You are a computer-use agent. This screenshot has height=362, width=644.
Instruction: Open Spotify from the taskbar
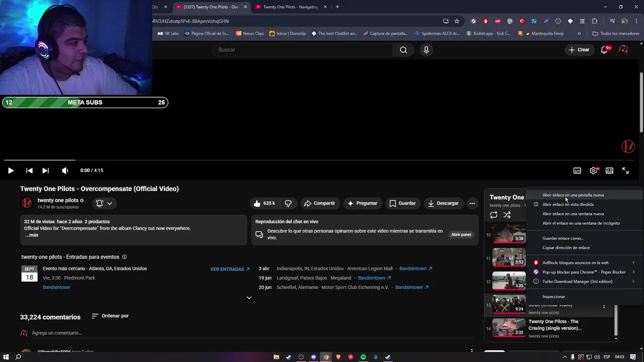point(363,357)
